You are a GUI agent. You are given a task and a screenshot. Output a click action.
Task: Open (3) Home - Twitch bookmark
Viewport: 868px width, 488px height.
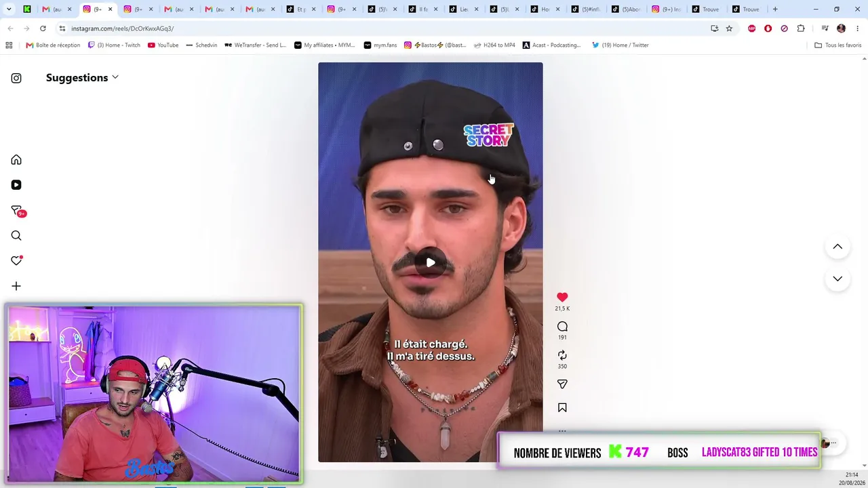click(114, 45)
